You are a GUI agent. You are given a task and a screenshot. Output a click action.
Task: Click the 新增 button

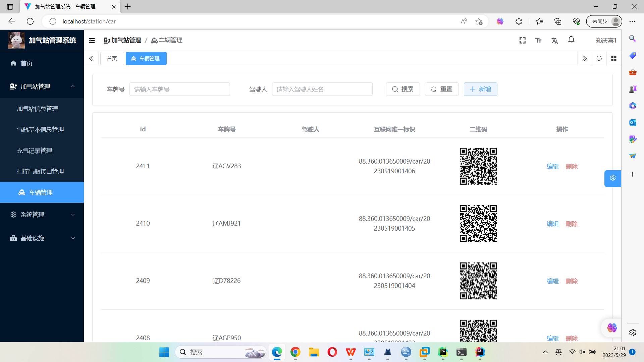point(480,89)
